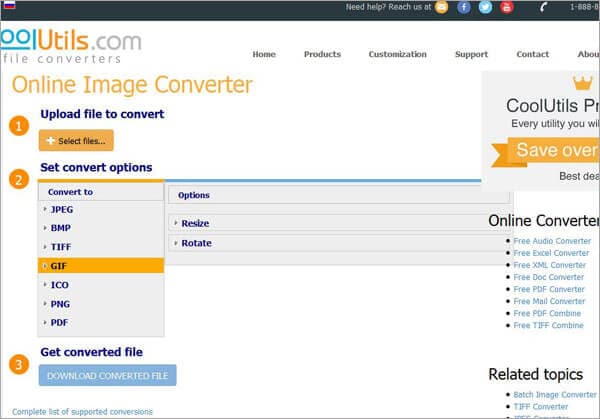Click the Online Image Converter heading
Viewport: 600px width, 419px height.
[x=132, y=85]
